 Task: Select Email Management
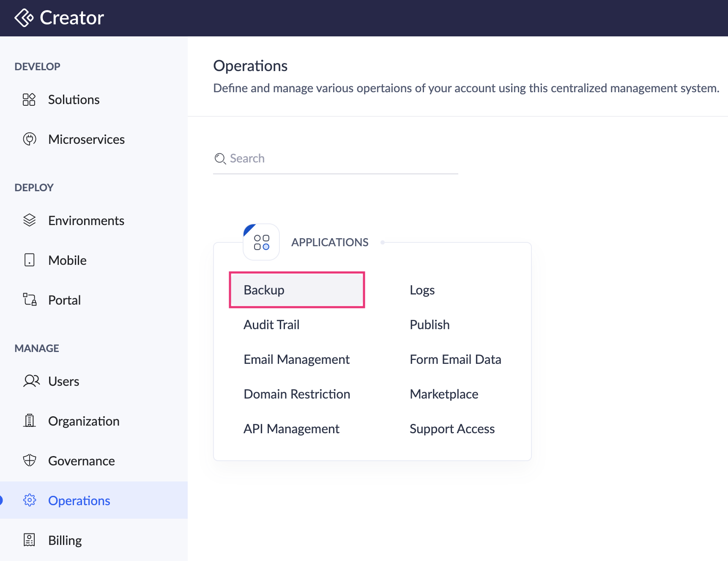pyautogui.click(x=296, y=359)
